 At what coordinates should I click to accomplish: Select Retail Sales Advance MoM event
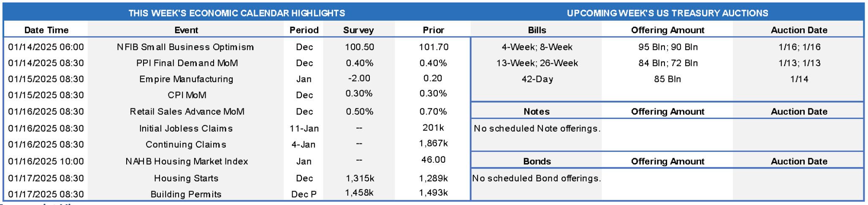[187, 111]
